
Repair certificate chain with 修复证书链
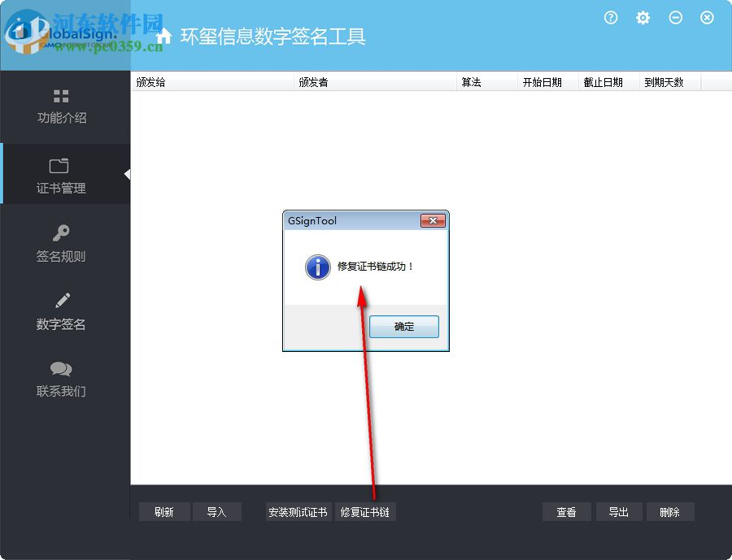(x=365, y=512)
